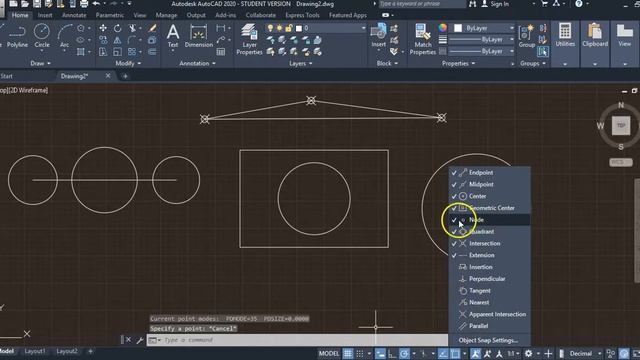The width and height of the screenshot is (640, 360).
Task: Toggle Ortho mode in status bar
Action: click(392, 353)
